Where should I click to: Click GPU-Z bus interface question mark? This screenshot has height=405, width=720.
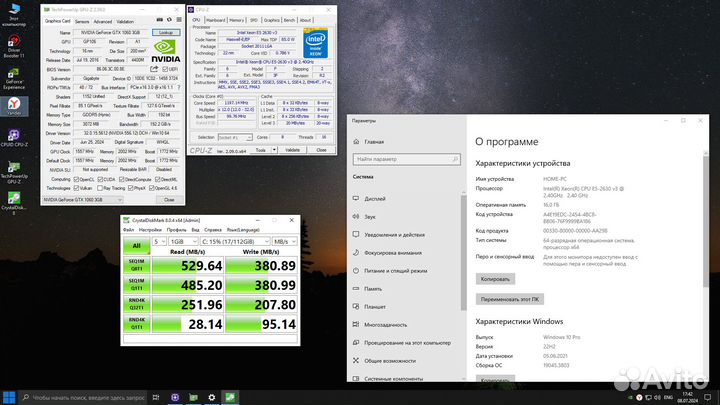tap(179, 87)
